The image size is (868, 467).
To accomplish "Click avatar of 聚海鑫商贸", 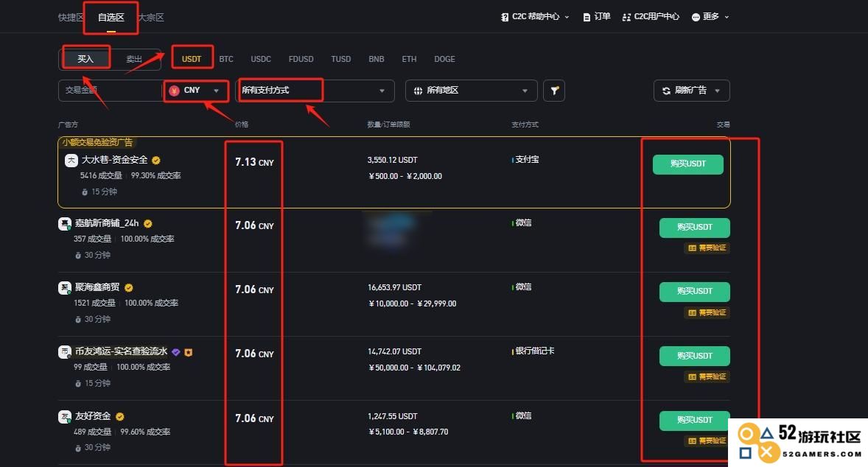I will (x=65, y=288).
